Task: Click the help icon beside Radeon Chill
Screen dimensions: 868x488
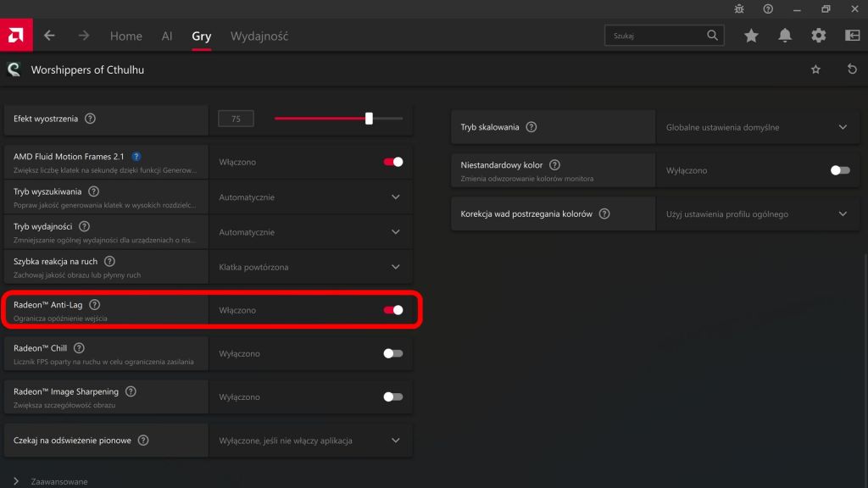Action: (79, 348)
